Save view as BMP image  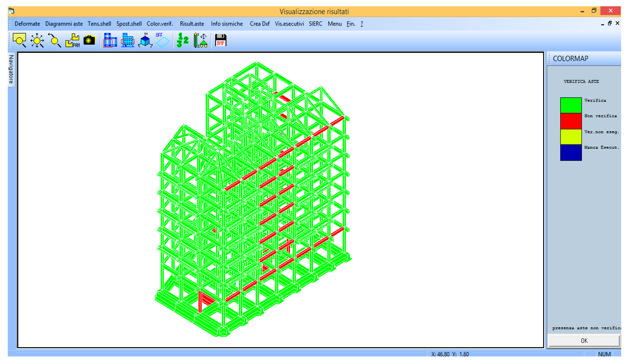point(221,40)
